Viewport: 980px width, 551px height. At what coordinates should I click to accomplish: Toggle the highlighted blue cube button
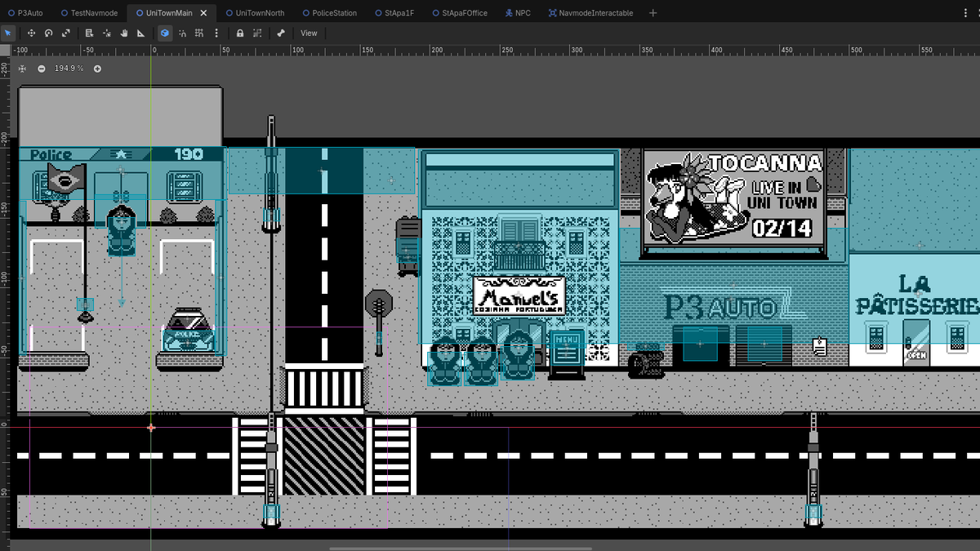click(x=164, y=33)
